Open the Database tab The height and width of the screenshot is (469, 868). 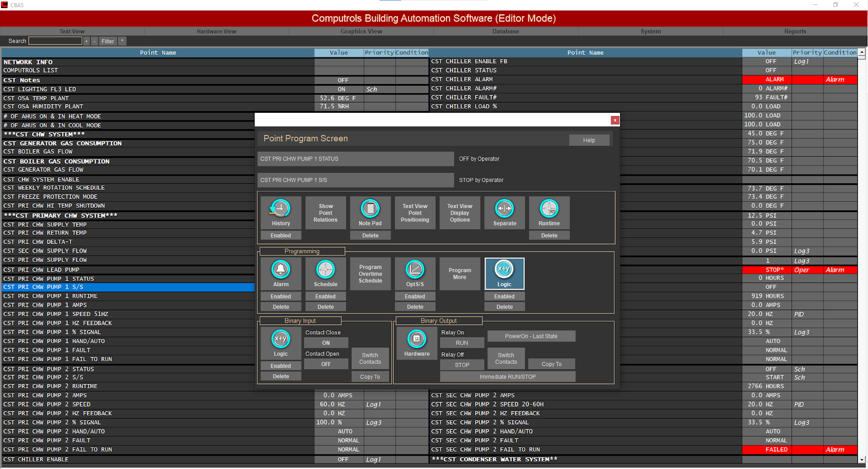pyautogui.click(x=506, y=31)
